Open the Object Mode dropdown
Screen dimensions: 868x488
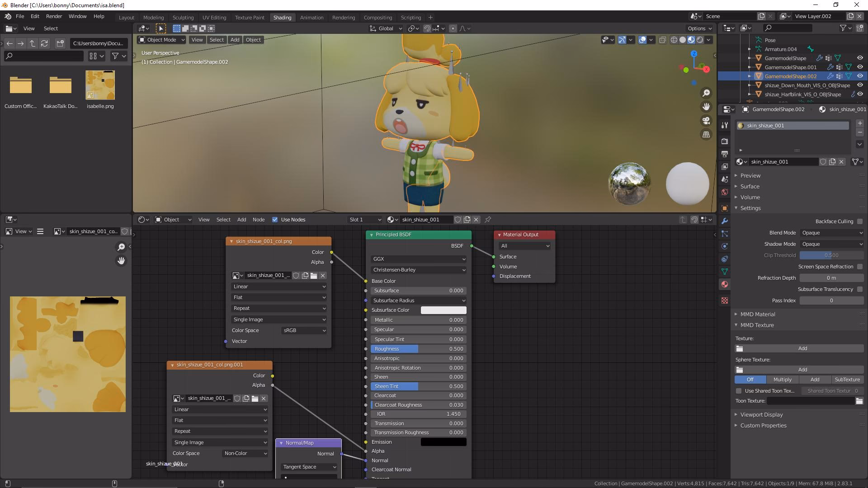(161, 40)
